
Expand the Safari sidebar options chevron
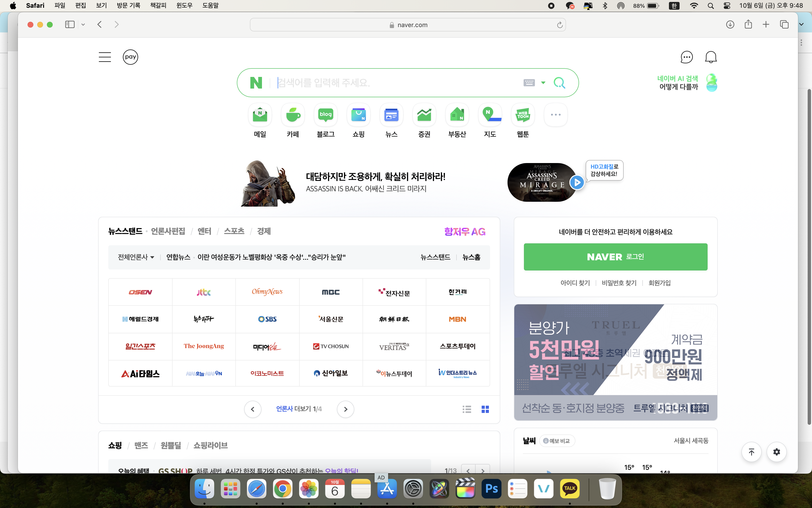[83, 24]
